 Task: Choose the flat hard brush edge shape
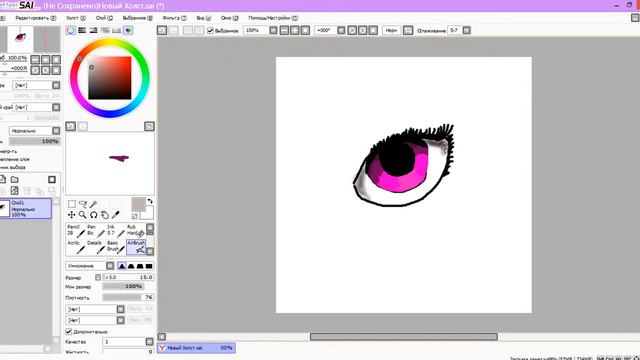pos(149,266)
